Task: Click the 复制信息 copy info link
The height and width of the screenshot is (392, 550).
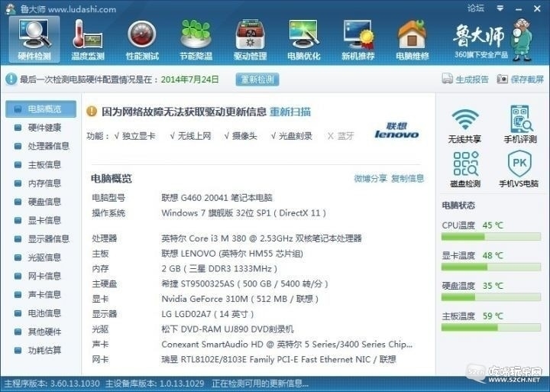Action: tap(408, 178)
